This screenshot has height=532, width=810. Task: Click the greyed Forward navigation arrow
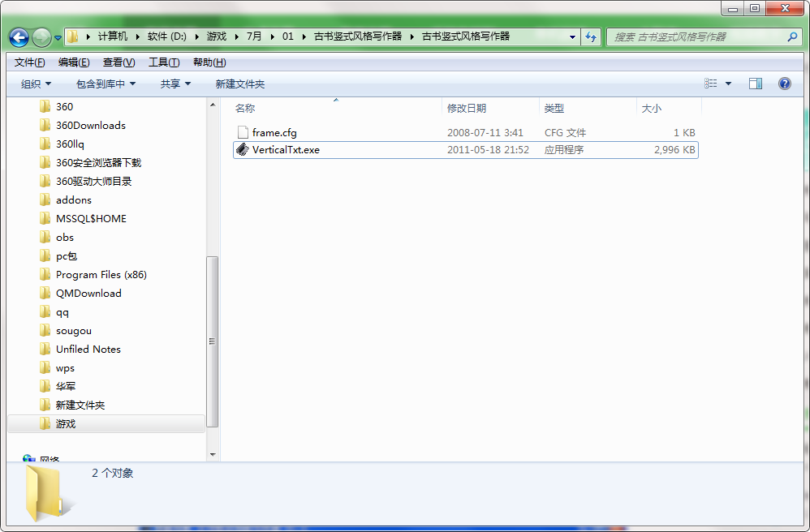point(41,37)
